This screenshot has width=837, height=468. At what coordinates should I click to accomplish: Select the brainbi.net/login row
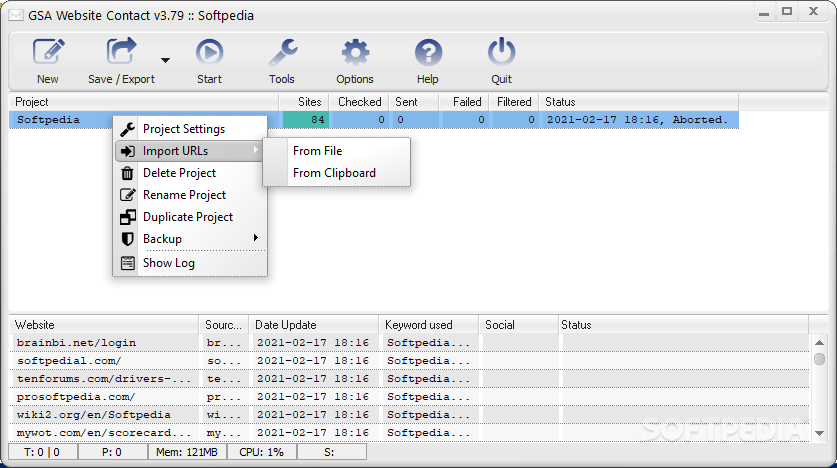pos(409,343)
